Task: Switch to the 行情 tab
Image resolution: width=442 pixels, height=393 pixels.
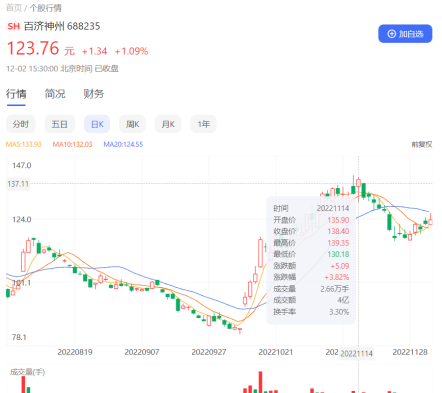Action: click(x=16, y=94)
